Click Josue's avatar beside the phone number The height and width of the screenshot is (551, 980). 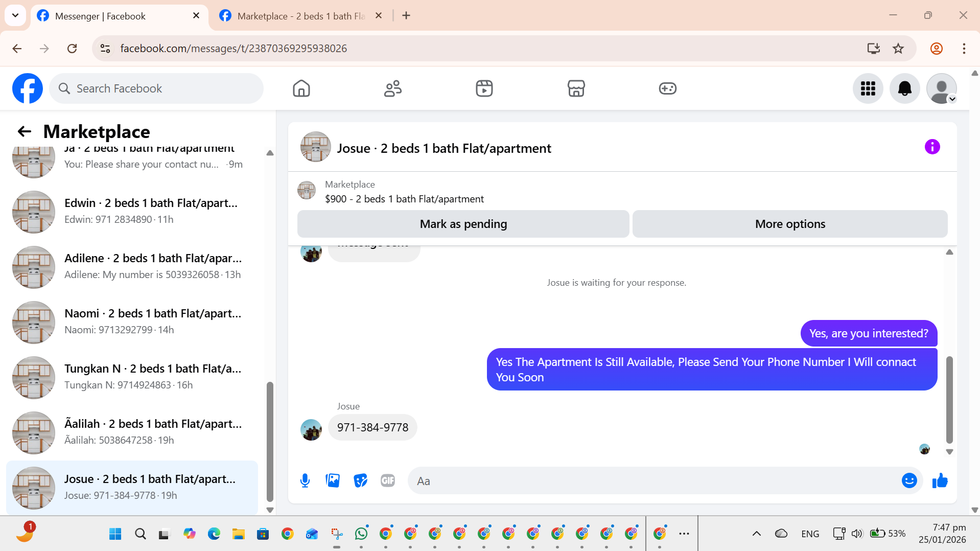point(311,430)
